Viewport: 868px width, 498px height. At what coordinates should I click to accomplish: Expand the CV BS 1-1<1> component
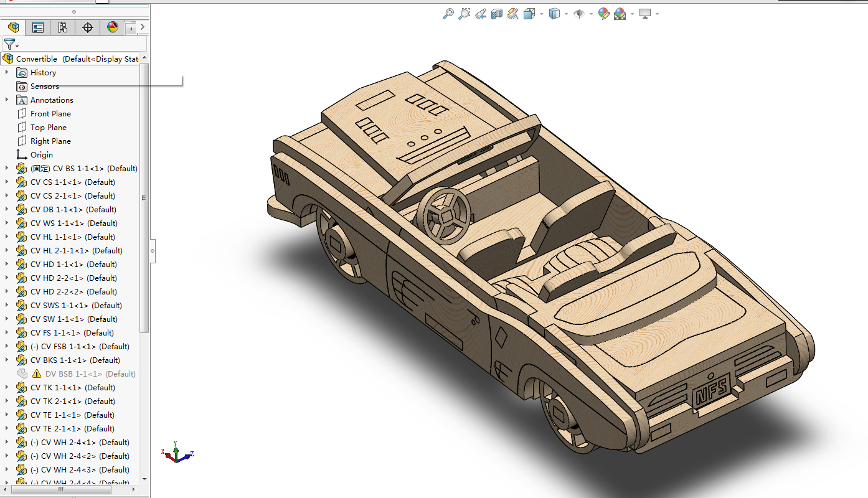tap(7, 168)
